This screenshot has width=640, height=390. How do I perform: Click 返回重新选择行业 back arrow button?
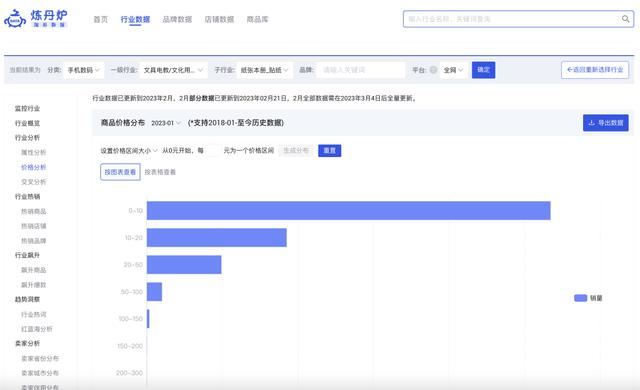coord(595,70)
